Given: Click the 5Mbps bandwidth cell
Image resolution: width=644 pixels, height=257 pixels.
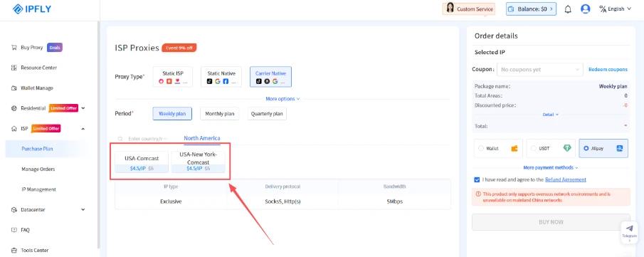Looking at the screenshot, I should 394,201.
